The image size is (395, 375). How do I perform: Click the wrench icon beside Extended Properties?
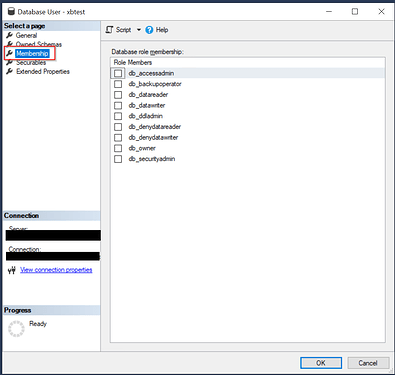tap(10, 71)
